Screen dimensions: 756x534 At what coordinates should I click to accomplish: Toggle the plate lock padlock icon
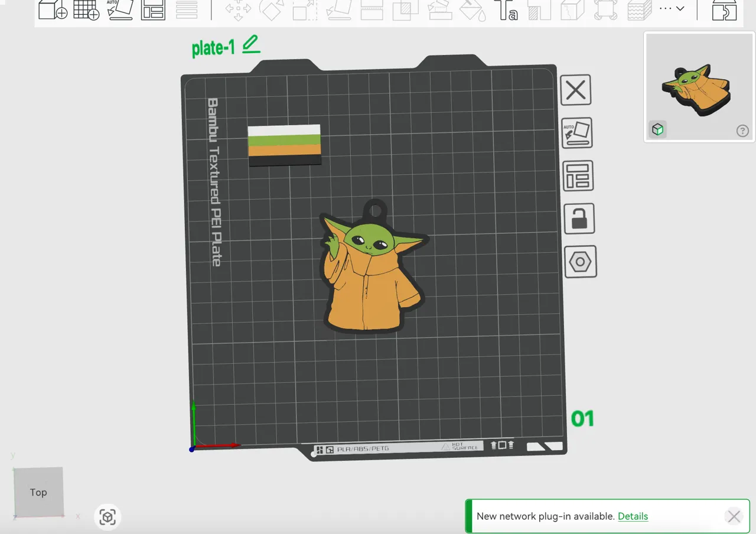[x=579, y=219]
